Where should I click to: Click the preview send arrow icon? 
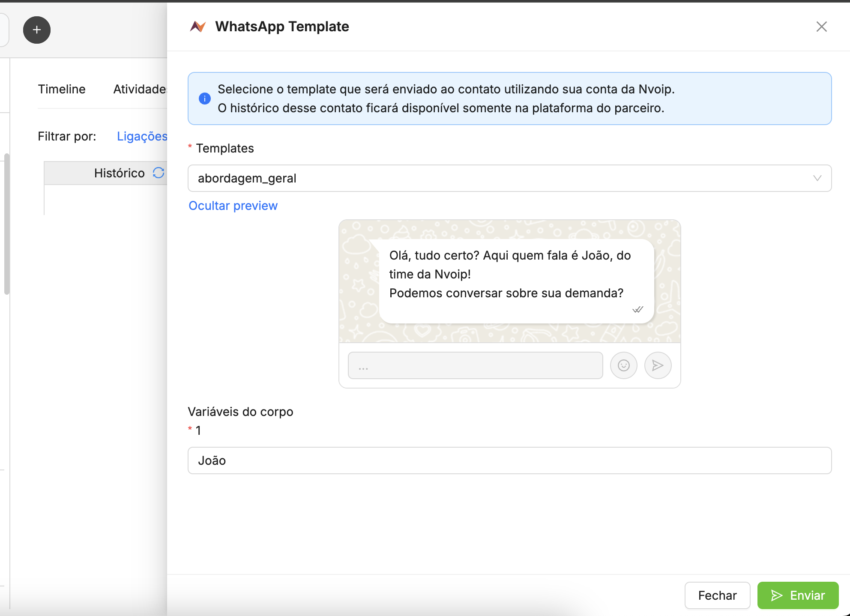658,365
